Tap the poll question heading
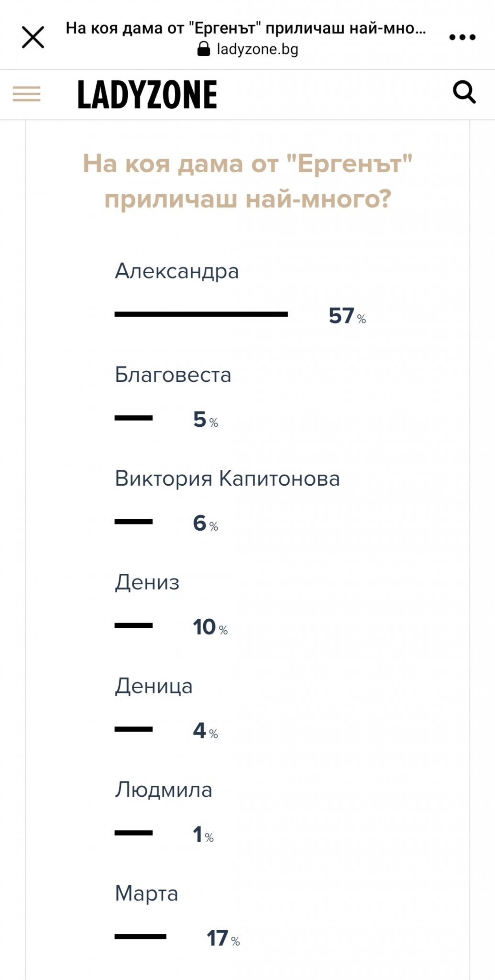This screenshot has height=980, width=495. [x=248, y=181]
